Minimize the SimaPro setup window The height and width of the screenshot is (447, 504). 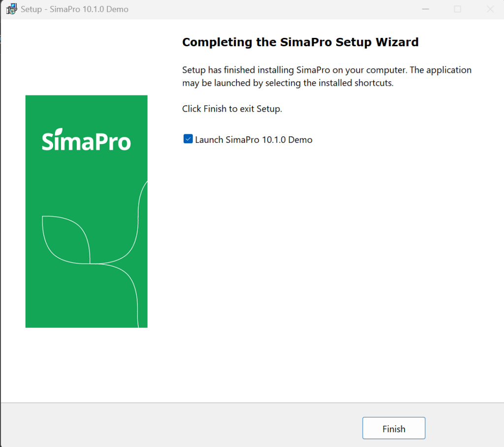pyautogui.click(x=426, y=9)
